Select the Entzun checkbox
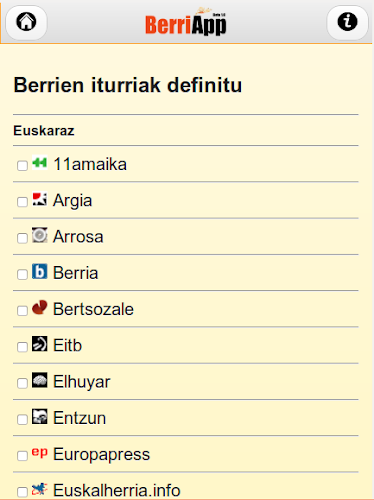The width and height of the screenshot is (374, 500). coord(22,419)
